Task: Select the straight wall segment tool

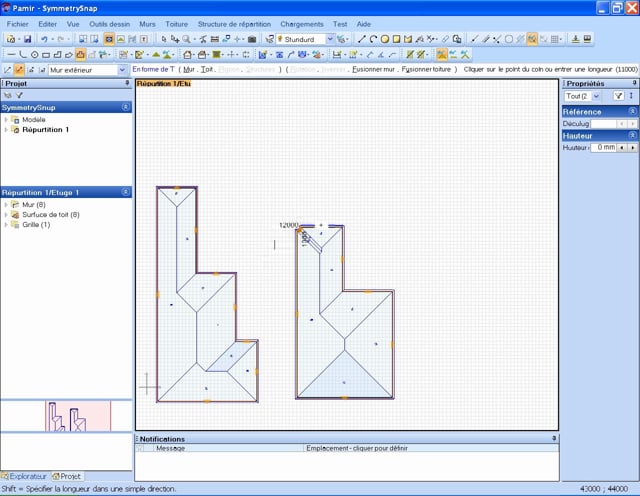Action: (11, 55)
